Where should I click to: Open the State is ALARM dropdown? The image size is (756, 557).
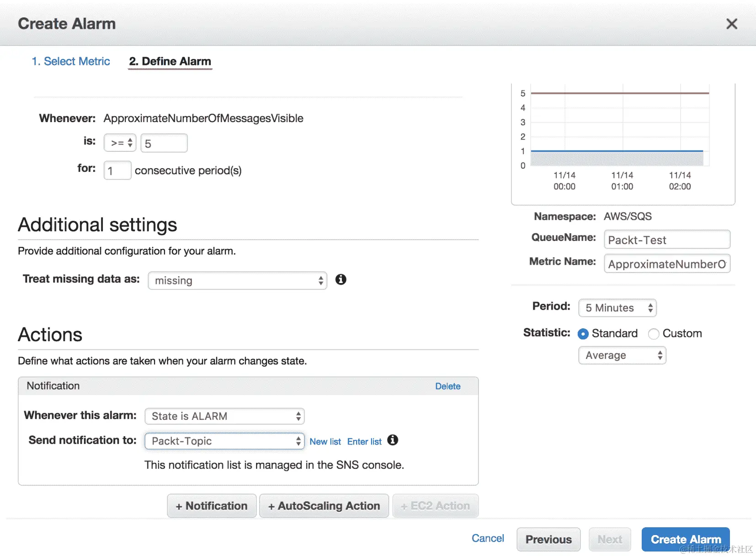click(x=224, y=416)
